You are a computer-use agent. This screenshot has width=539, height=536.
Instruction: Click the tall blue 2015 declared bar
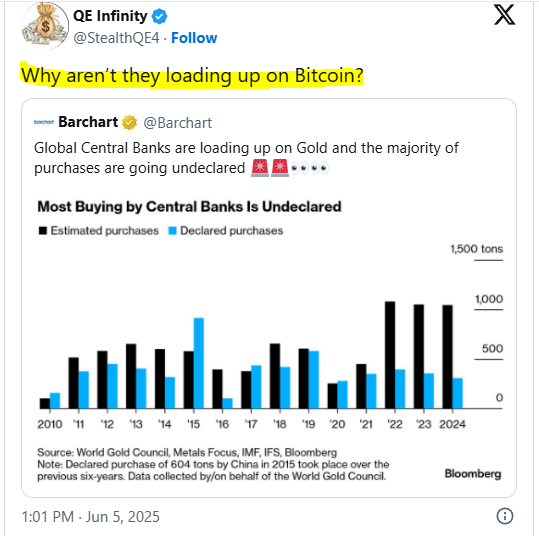pyautogui.click(x=199, y=363)
